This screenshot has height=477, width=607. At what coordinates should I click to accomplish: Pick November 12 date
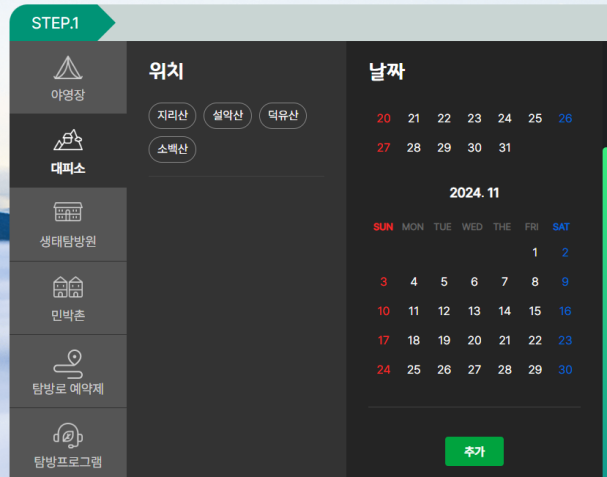[444, 311]
